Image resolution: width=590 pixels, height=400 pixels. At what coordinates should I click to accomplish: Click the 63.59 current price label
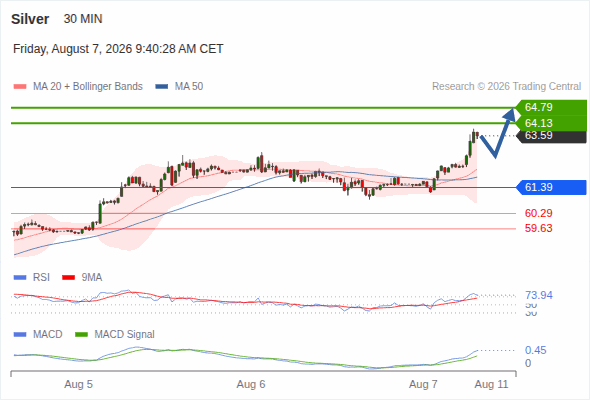(x=551, y=135)
